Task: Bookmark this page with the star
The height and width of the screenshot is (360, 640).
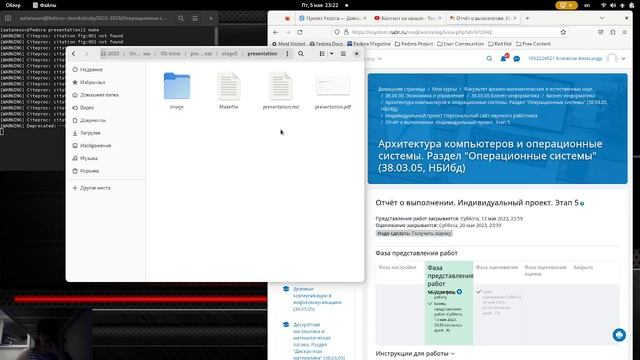Action: (563, 32)
